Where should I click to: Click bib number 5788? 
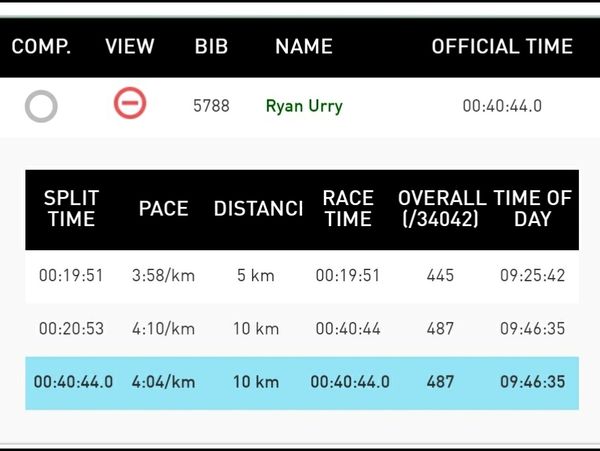coord(211,105)
